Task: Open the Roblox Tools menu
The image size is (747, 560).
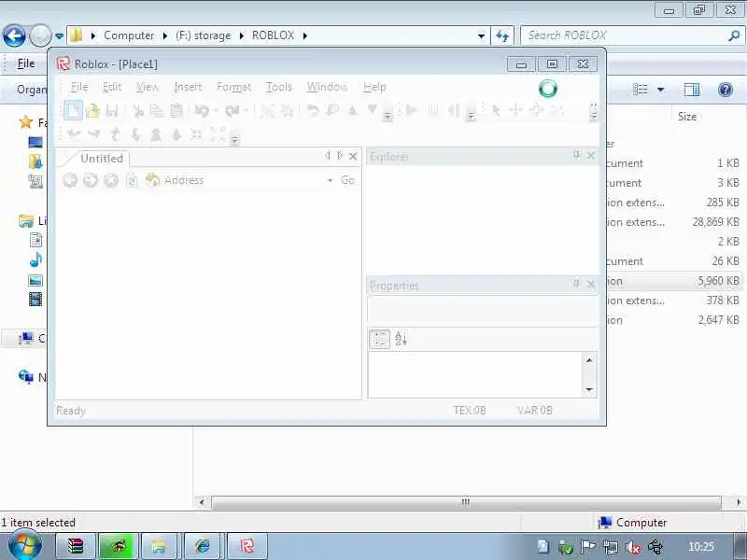Action: (x=278, y=87)
